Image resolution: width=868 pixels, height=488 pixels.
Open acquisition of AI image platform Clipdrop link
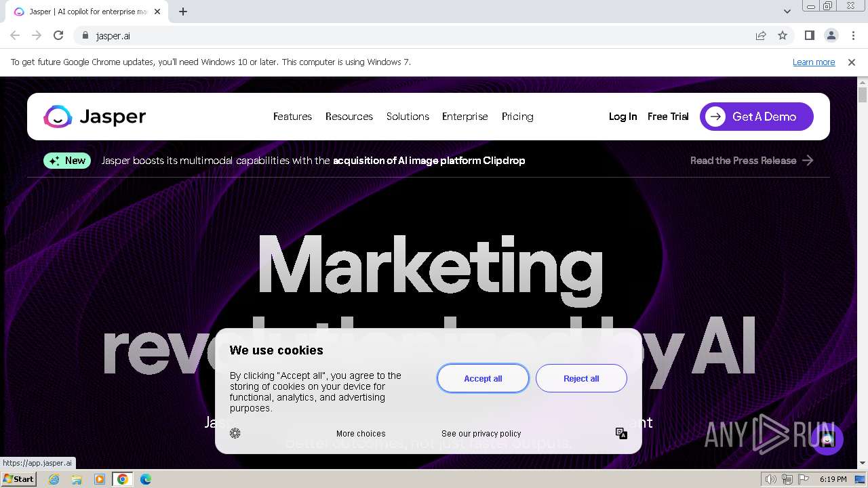[x=429, y=161]
